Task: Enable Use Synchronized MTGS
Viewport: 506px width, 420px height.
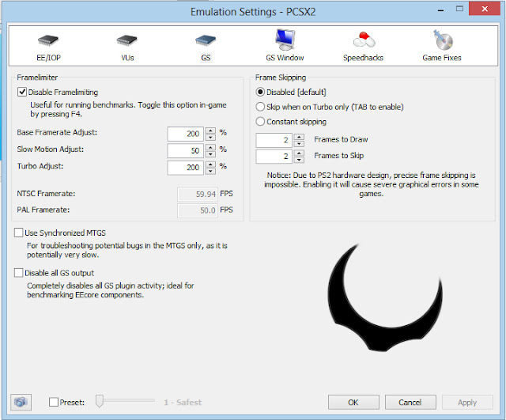Action: 19,233
